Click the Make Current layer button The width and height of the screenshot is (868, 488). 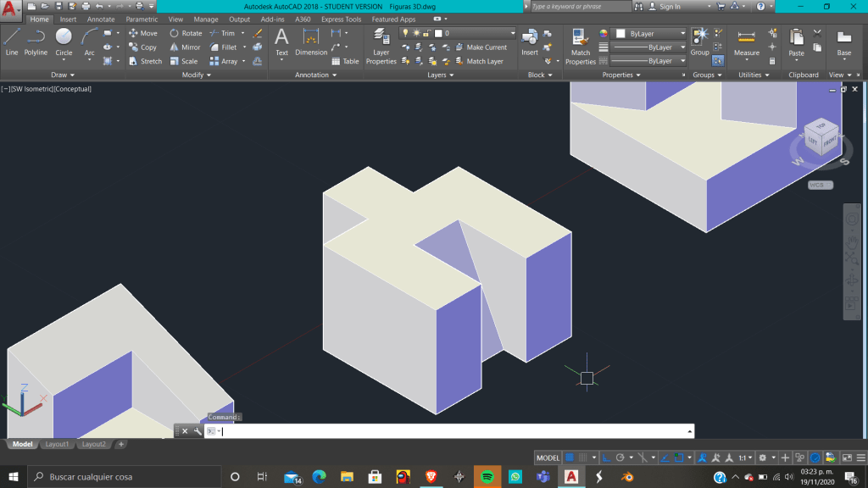[486, 47]
